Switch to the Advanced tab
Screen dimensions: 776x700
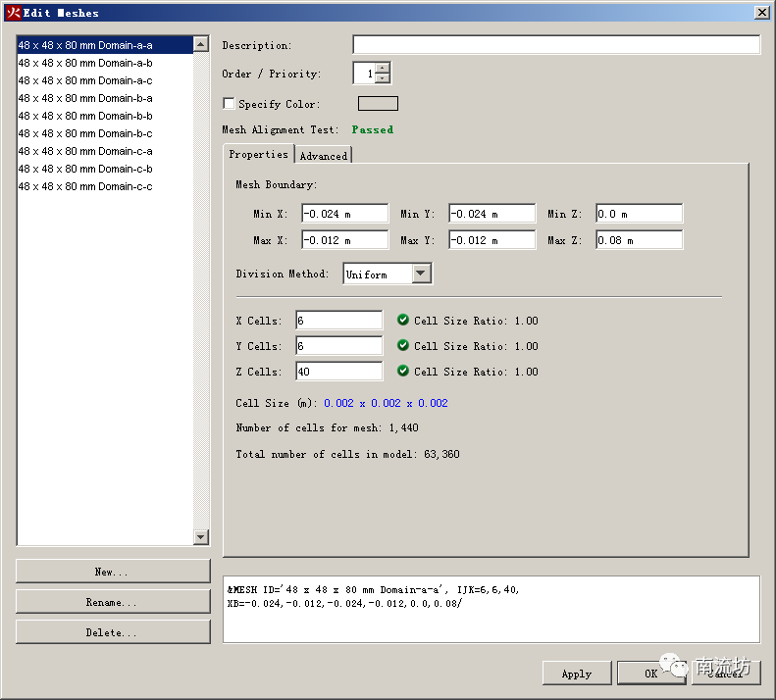[323, 156]
